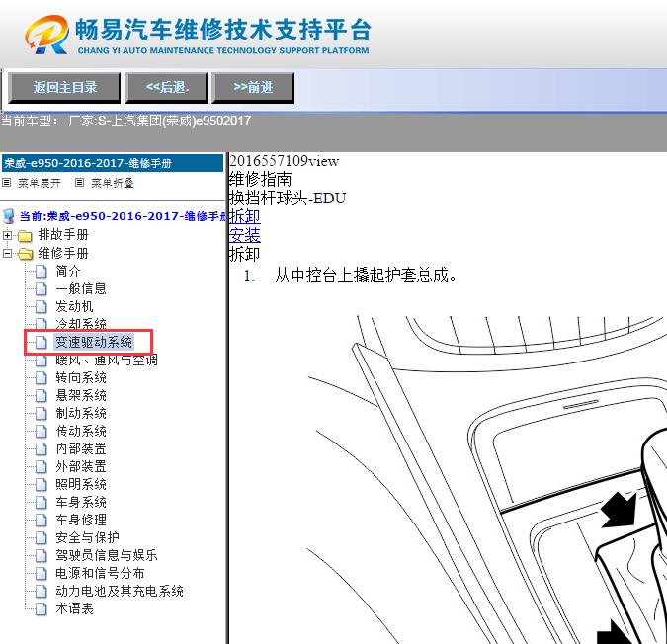Click the document icon beside 安全与保护
Viewport: 667px width, 644px height.
tap(42, 537)
